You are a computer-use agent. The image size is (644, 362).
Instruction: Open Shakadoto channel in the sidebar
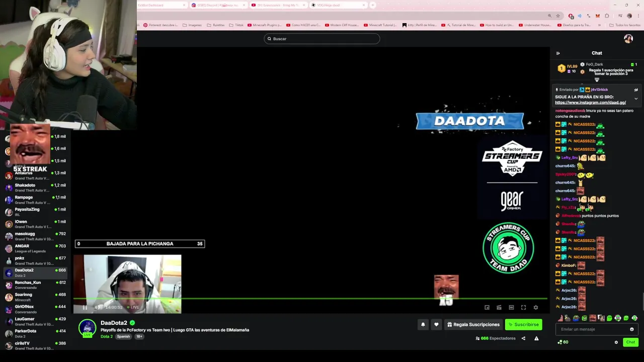tap(35, 188)
